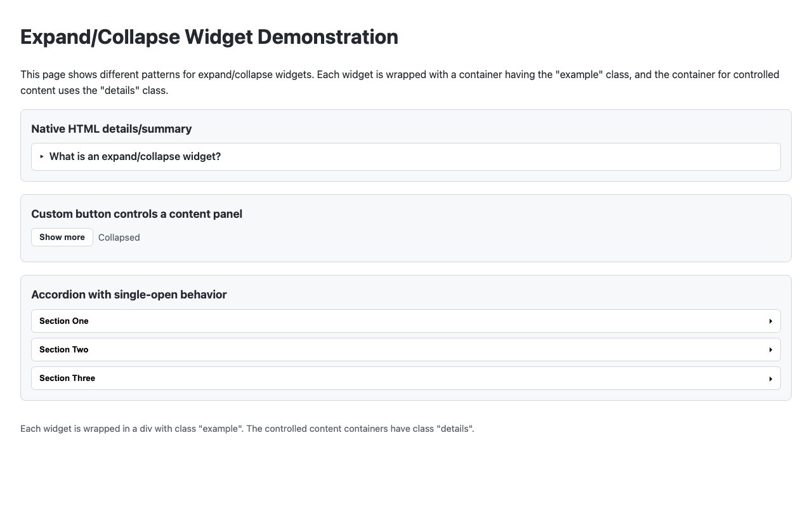Click the chevron arrow on Section Two
The height and width of the screenshot is (508, 812).
point(771,349)
